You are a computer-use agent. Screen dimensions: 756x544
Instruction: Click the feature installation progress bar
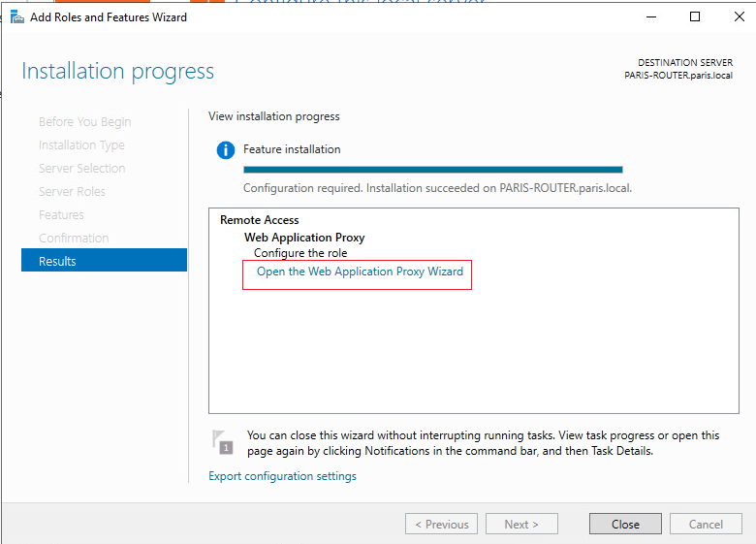click(433, 170)
